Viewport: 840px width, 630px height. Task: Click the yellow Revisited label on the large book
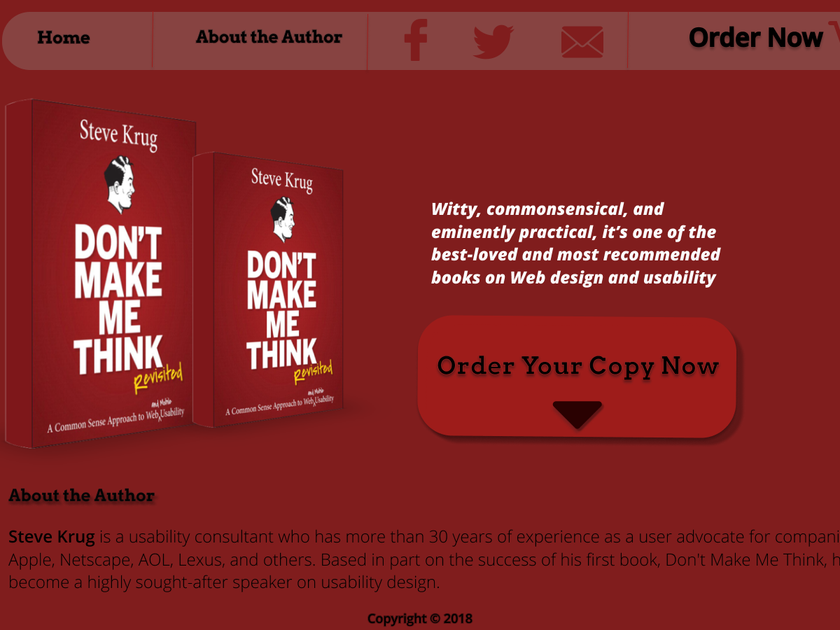coord(158,378)
